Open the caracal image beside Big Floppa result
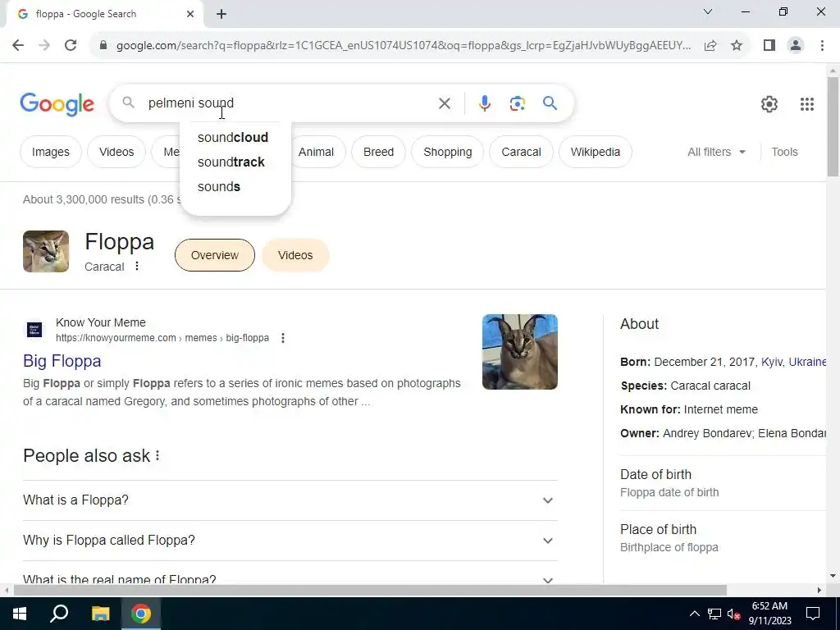Viewport: 840px width, 630px height. tap(519, 352)
